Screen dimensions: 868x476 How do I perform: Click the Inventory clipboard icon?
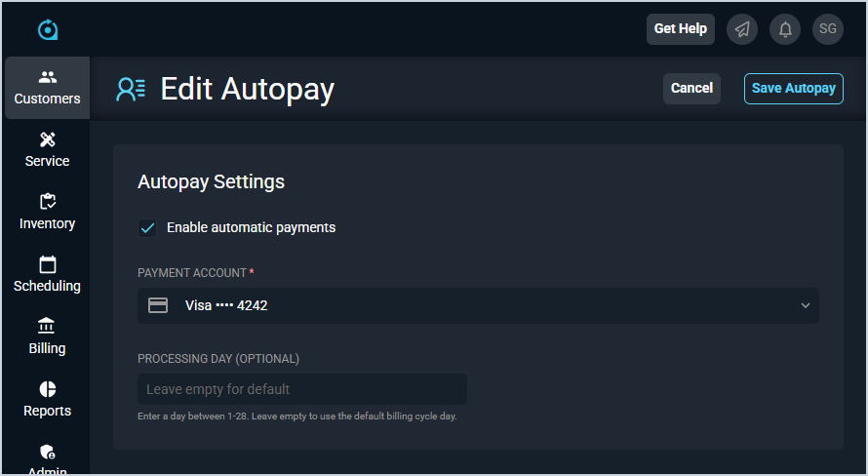(x=48, y=202)
